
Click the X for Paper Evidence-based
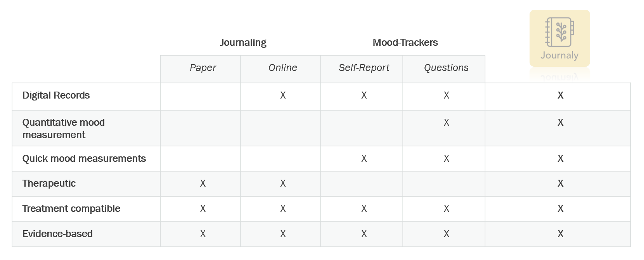(203, 234)
